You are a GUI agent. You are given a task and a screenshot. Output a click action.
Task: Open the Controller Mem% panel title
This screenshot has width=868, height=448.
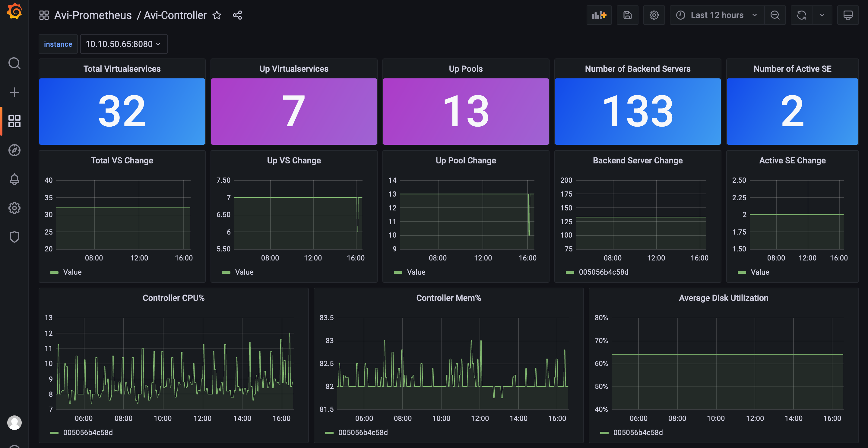coord(448,298)
